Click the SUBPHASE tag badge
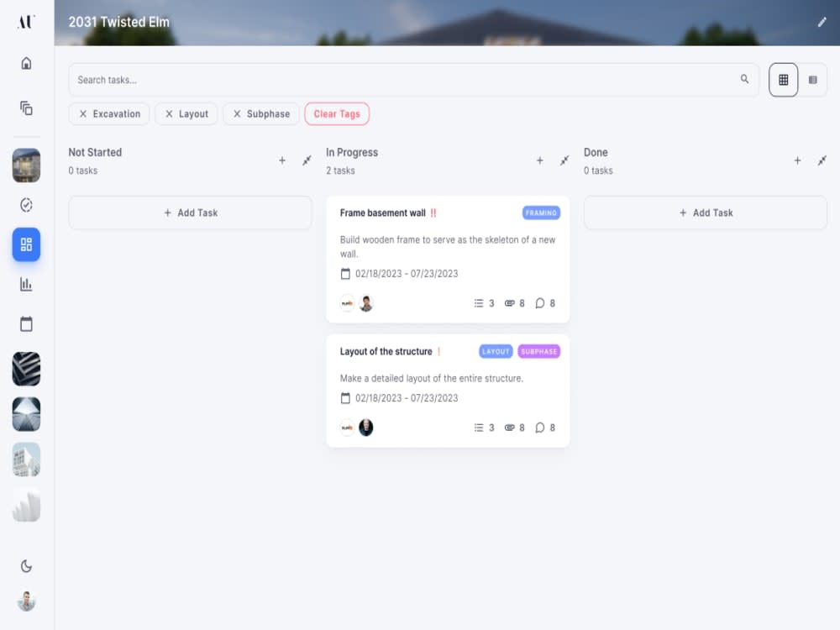This screenshot has height=630, width=840. point(539,351)
